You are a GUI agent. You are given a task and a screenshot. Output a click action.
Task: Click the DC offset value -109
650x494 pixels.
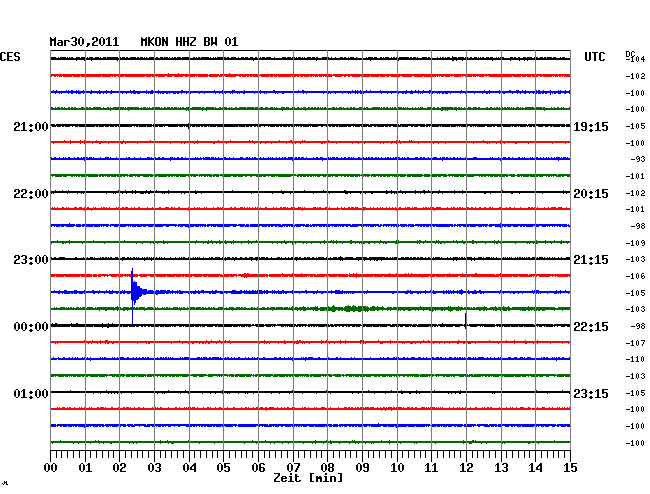click(x=635, y=243)
